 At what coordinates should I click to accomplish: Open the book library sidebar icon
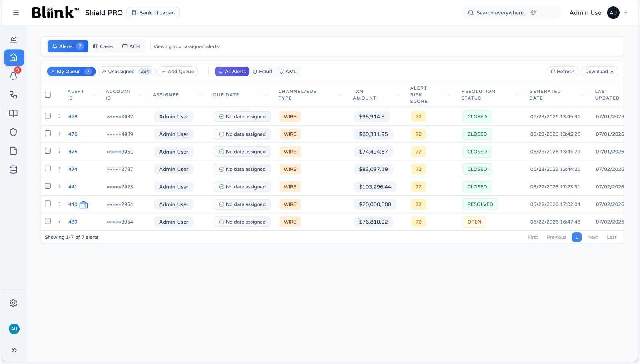pyautogui.click(x=13, y=114)
